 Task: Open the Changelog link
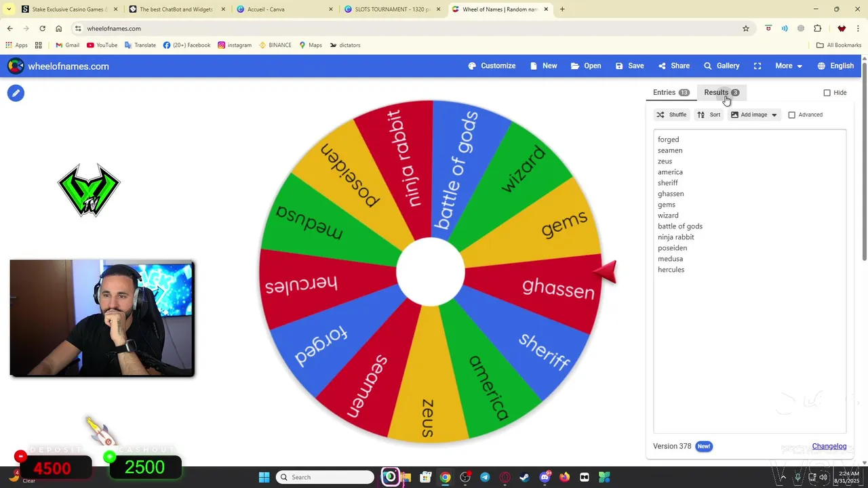tap(829, 446)
